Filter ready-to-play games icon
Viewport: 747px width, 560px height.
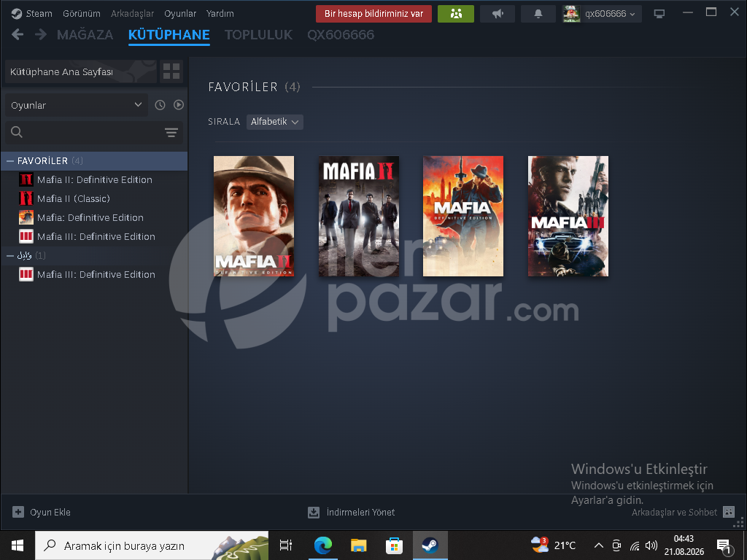click(x=179, y=105)
